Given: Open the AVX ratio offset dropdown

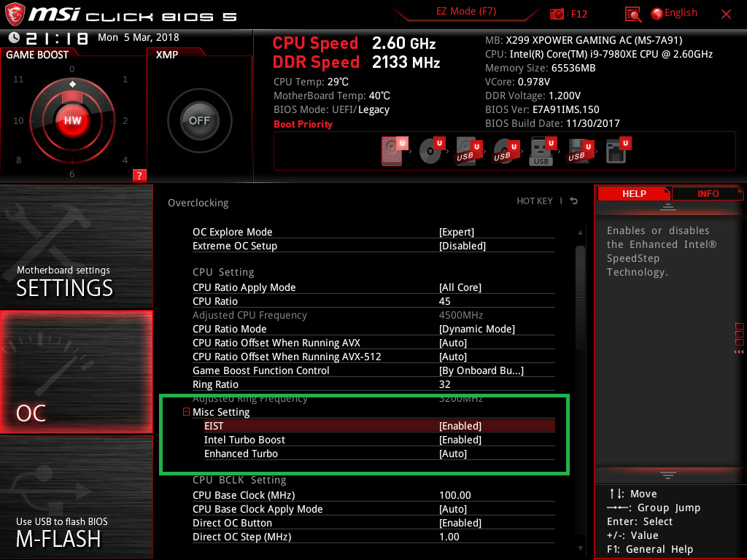Looking at the screenshot, I should pos(453,343).
